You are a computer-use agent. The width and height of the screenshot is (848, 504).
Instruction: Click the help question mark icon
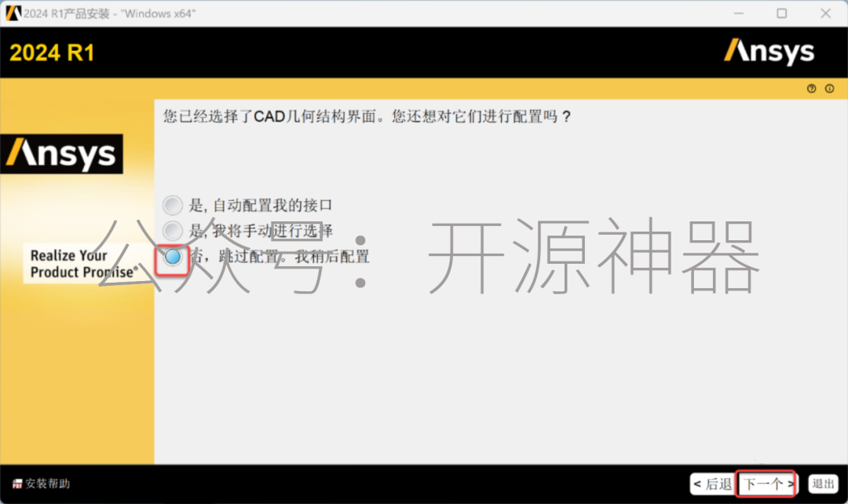click(811, 89)
